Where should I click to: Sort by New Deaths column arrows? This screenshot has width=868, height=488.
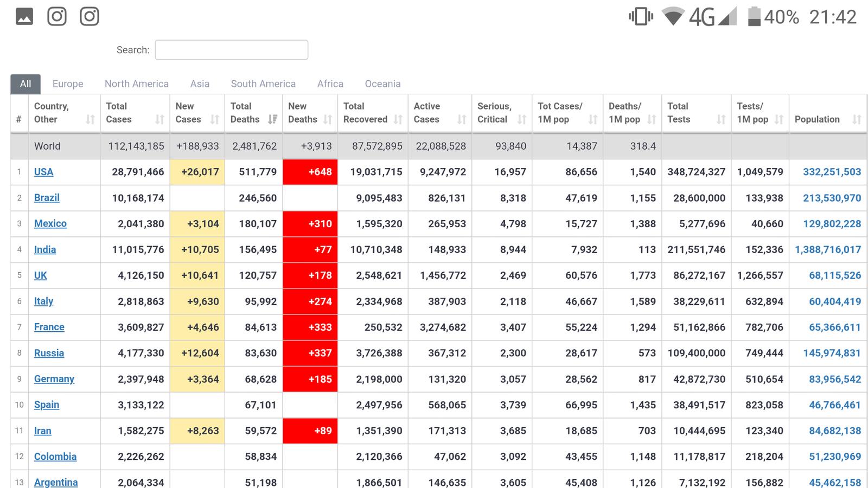[327, 119]
